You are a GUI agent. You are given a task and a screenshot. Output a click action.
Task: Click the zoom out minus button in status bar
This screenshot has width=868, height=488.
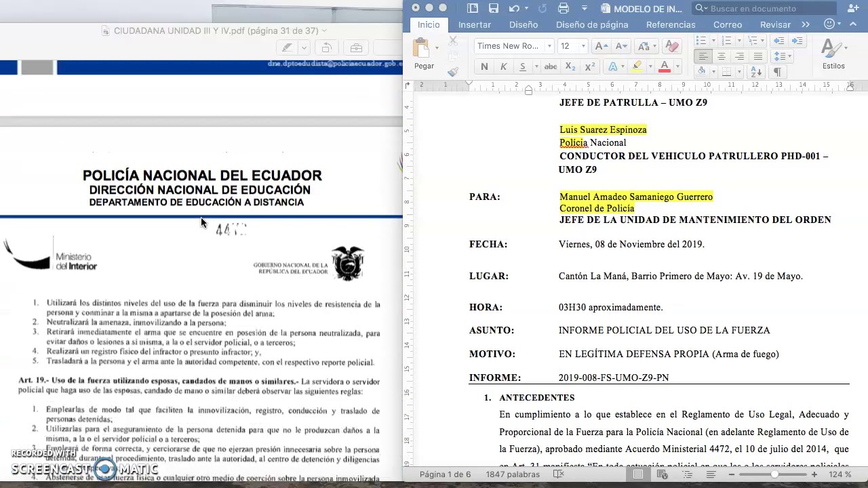[x=732, y=474]
